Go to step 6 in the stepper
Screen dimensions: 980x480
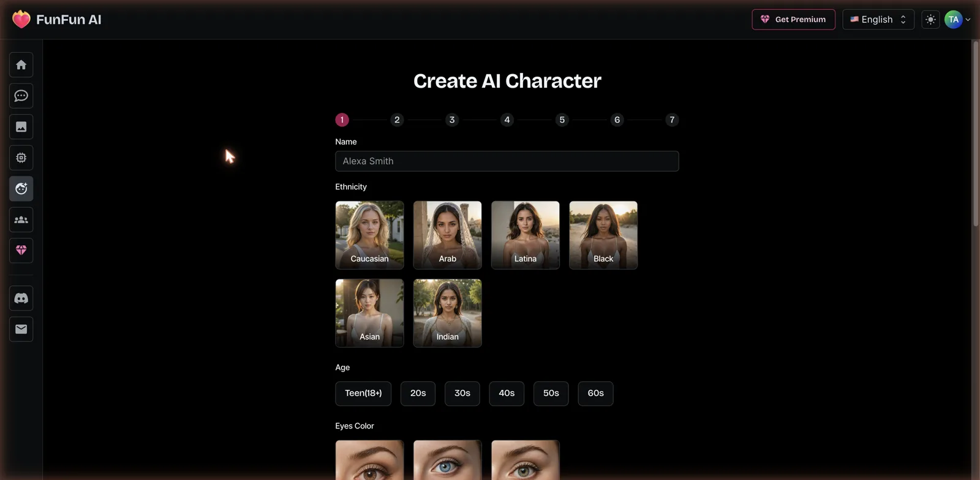point(617,120)
